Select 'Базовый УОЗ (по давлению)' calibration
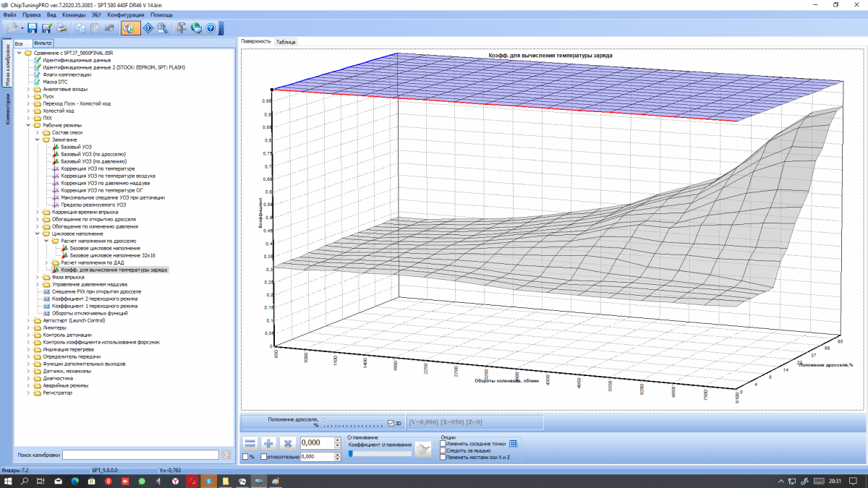Image resolution: width=868 pixels, height=488 pixels. click(x=93, y=161)
